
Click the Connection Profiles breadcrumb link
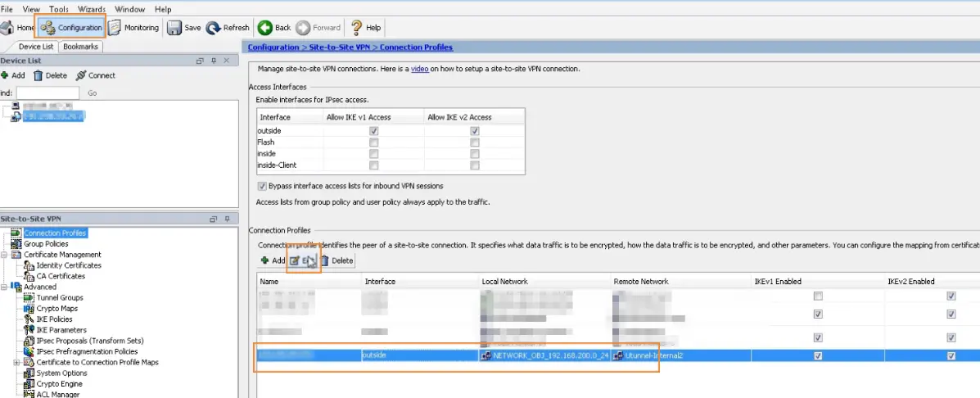point(416,47)
